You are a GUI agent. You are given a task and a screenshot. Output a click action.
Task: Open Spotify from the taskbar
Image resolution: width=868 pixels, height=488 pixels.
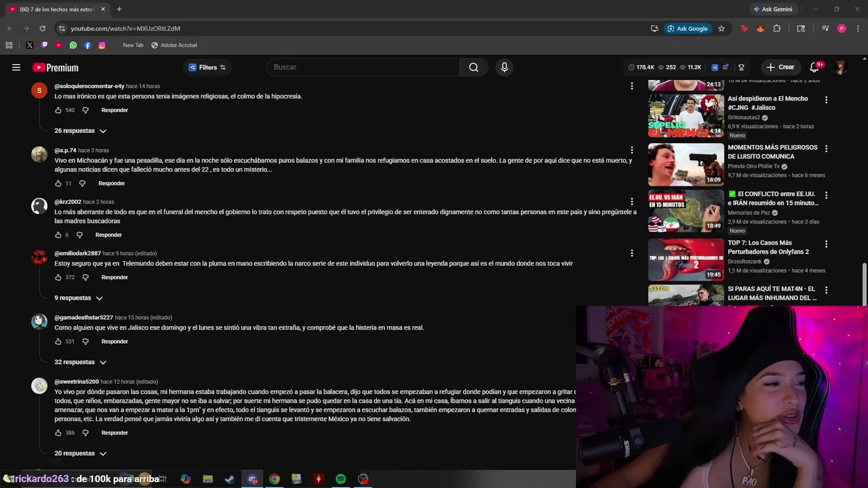tap(340, 479)
